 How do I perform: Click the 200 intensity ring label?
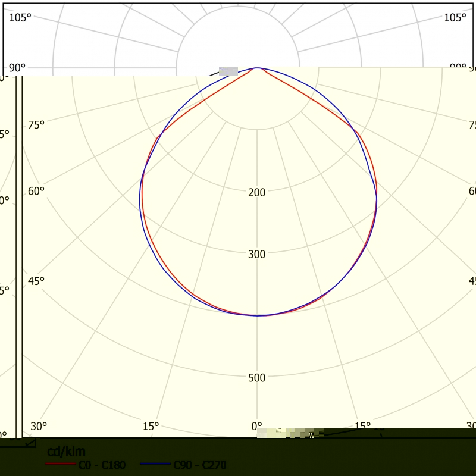257,193
